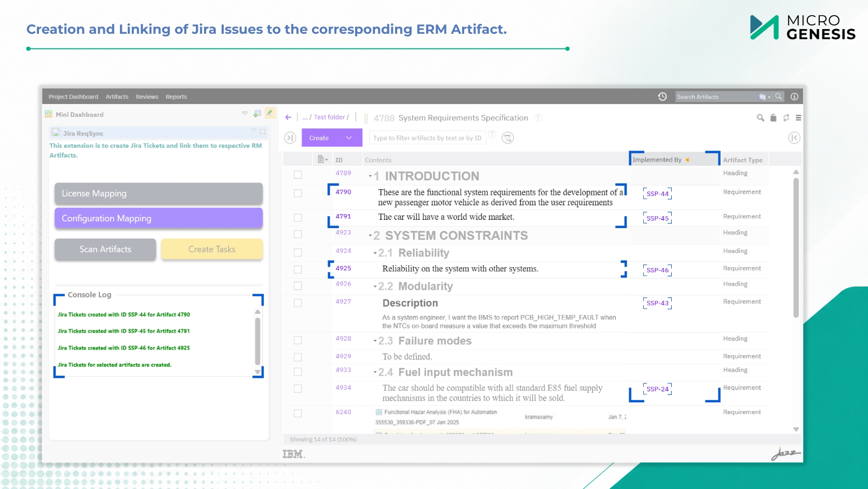
Task: Open artifact ID 4790 link
Action: pos(343,192)
